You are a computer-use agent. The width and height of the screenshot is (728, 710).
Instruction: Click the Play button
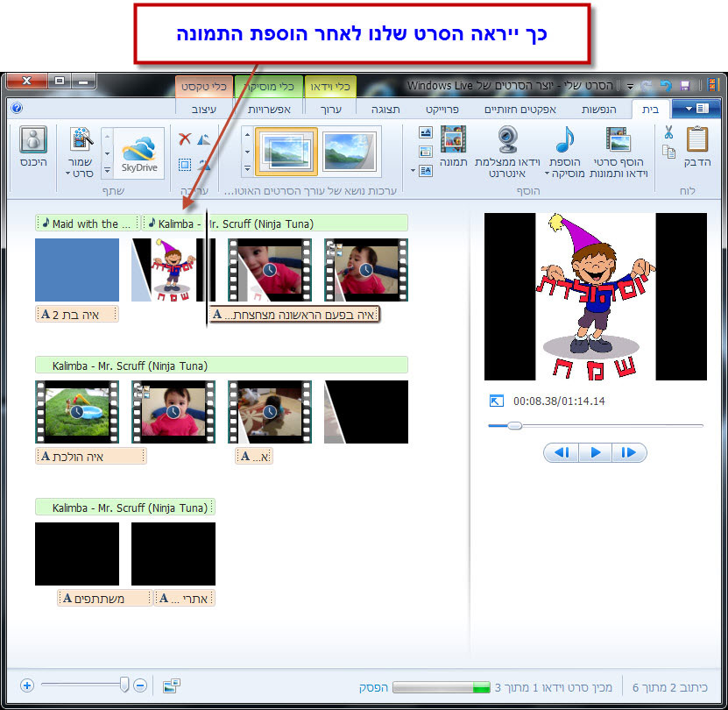click(595, 452)
